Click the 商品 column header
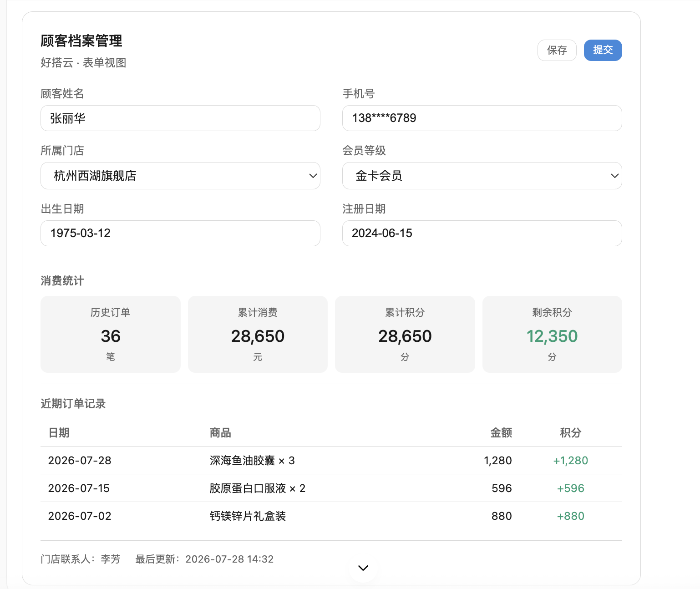This screenshot has height=589, width=700. tap(220, 433)
